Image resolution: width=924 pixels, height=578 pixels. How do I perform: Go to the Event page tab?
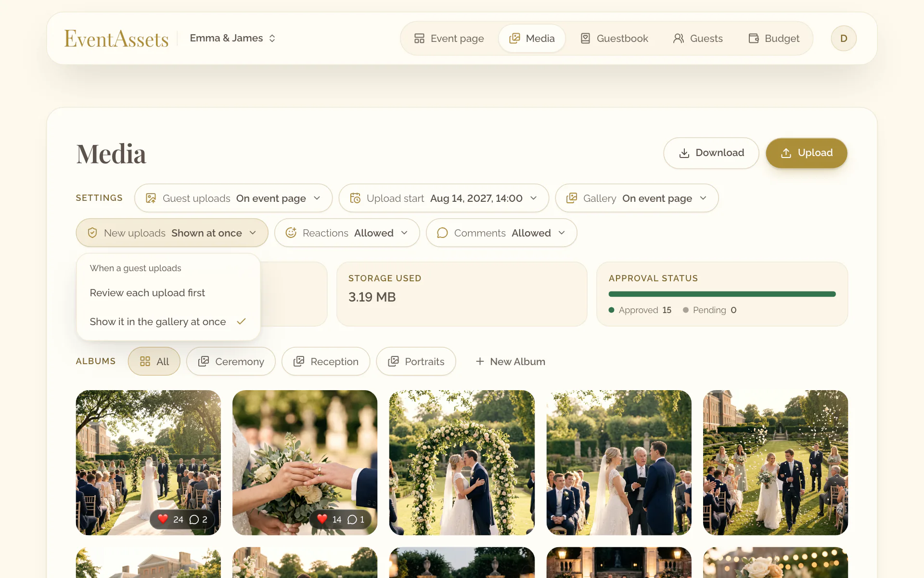(x=449, y=39)
